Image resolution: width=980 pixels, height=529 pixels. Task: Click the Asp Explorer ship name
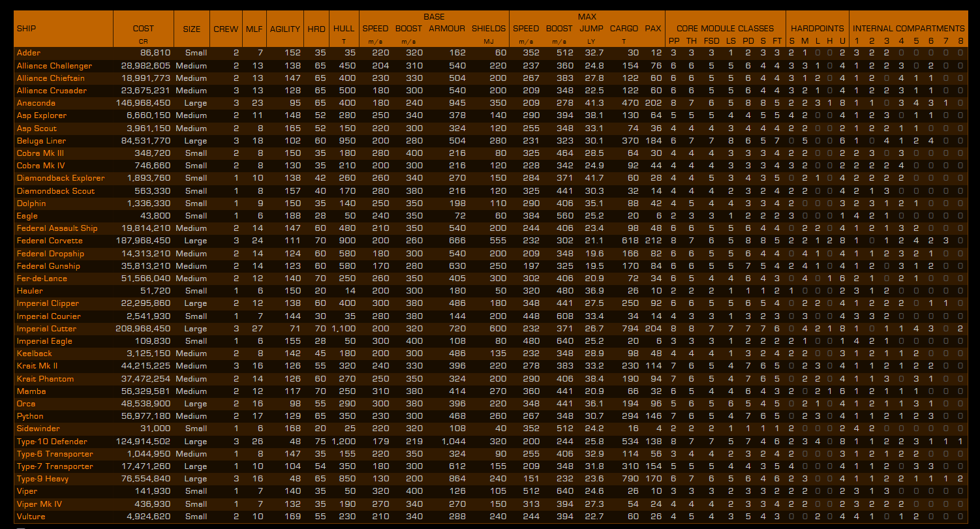coord(42,115)
